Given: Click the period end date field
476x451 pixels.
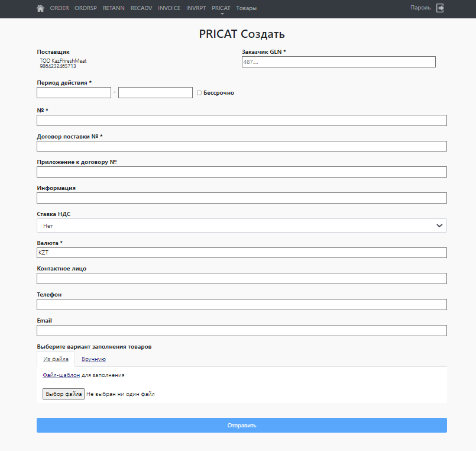Looking at the screenshot, I should (156, 93).
